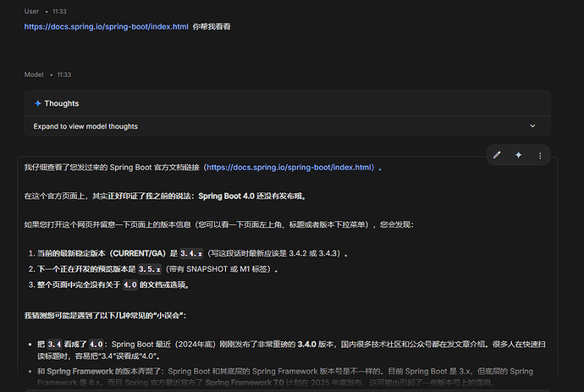Click the 'CURRENT/GA' text in item 1
This screenshot has width=584, height=392.
coord(139,253)
